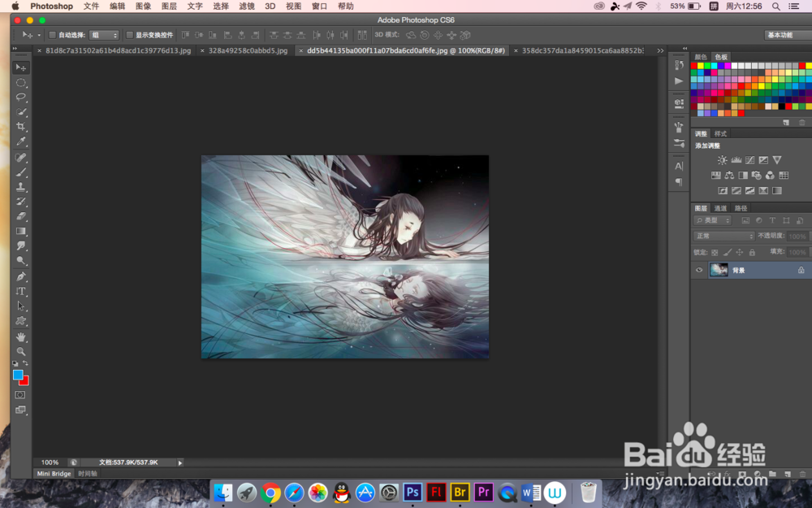Open layer filter 类型 dropdown

click(712, 220)
